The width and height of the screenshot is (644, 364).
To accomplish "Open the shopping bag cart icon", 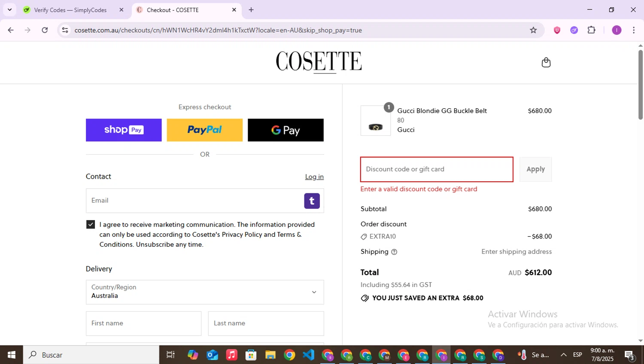I will 546,62.
